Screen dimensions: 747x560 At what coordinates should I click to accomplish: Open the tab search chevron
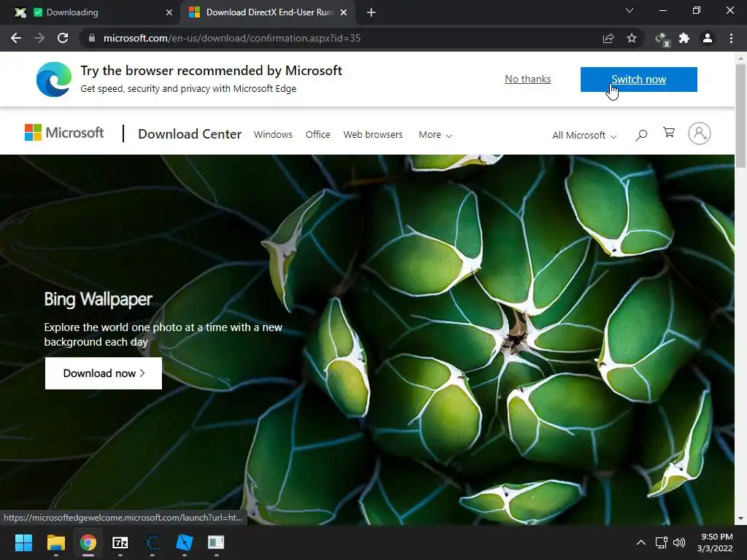click(x=630, y=10)
